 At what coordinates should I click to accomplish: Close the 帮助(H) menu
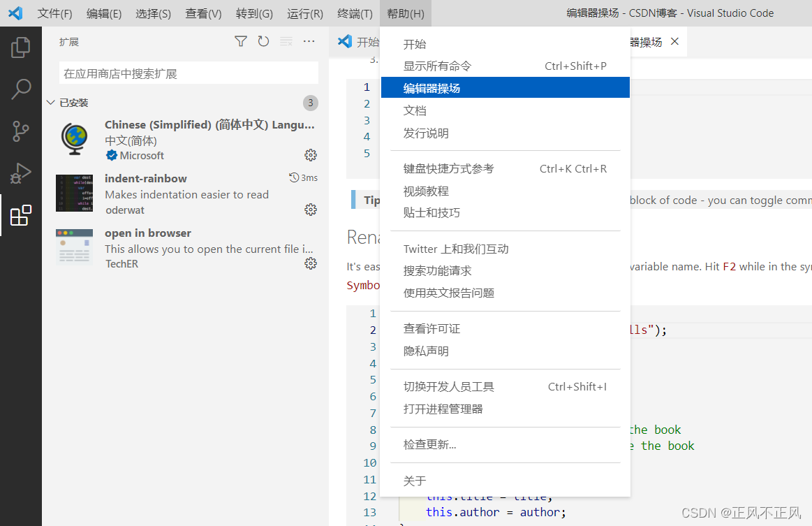click(406, 13)
